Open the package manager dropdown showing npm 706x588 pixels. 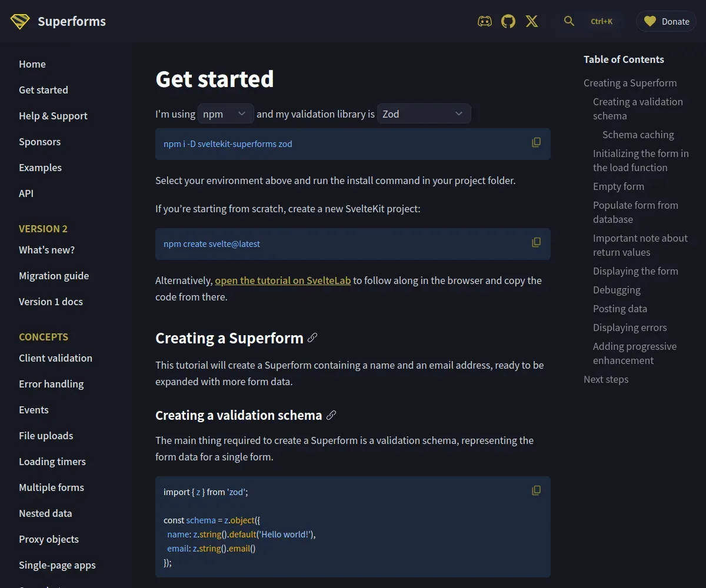point(226,114)
